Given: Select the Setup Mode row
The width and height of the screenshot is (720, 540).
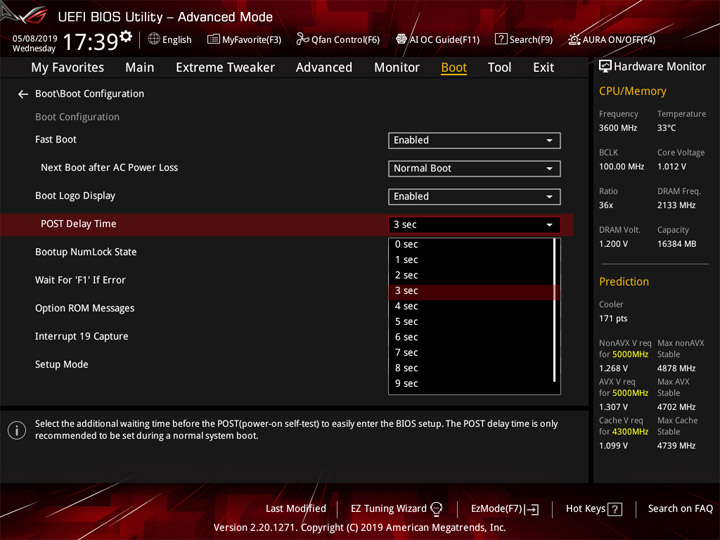Looking at the screenshot, I should point(194,365).
